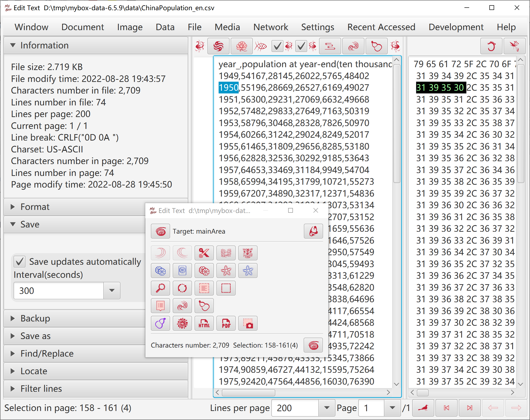
Task: Click the camera snapshot icon
Action: coord(248,323)
